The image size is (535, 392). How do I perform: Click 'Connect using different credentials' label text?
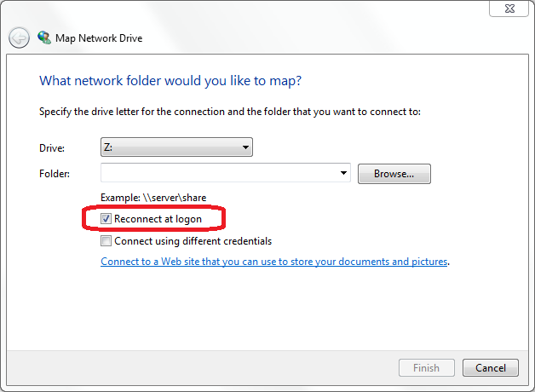(x=193, y=241)
